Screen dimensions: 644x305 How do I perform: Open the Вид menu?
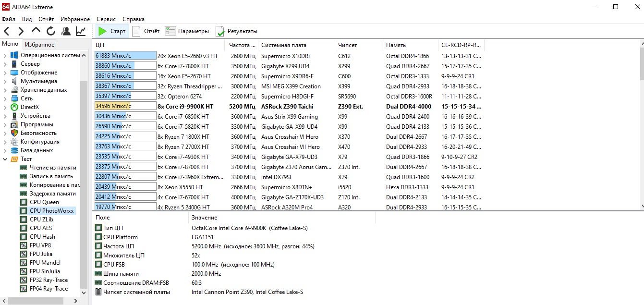point(27,19)
